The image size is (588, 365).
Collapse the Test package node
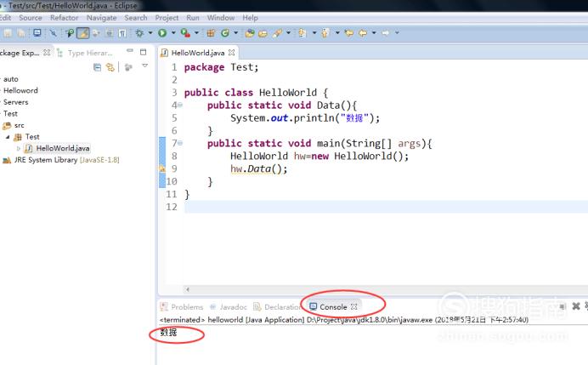[x=8, y=137]
